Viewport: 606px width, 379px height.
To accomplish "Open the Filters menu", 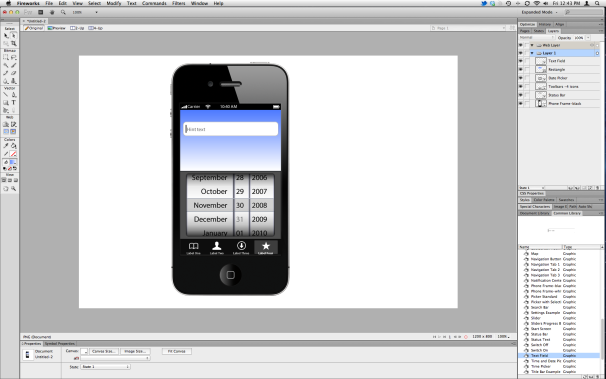I will coord(178,3).
